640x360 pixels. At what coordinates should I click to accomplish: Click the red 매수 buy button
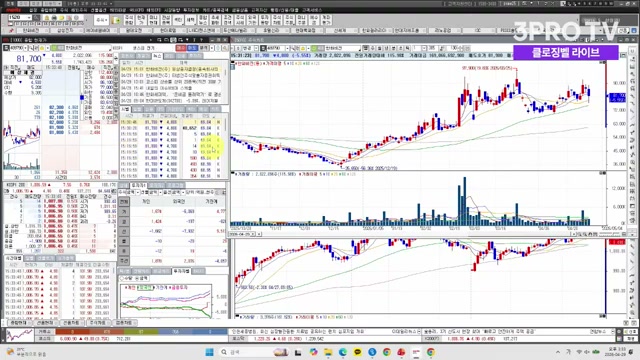coord(181,48)
